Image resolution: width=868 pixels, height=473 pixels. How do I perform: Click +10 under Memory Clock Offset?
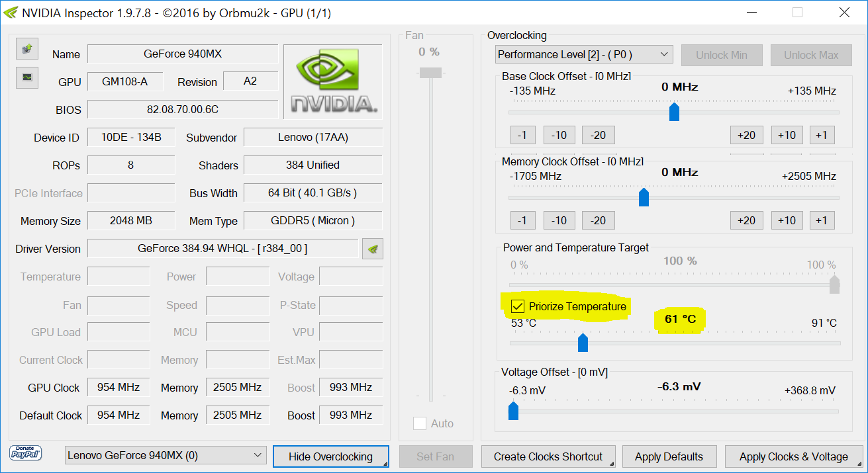click(x=787, y=220)
